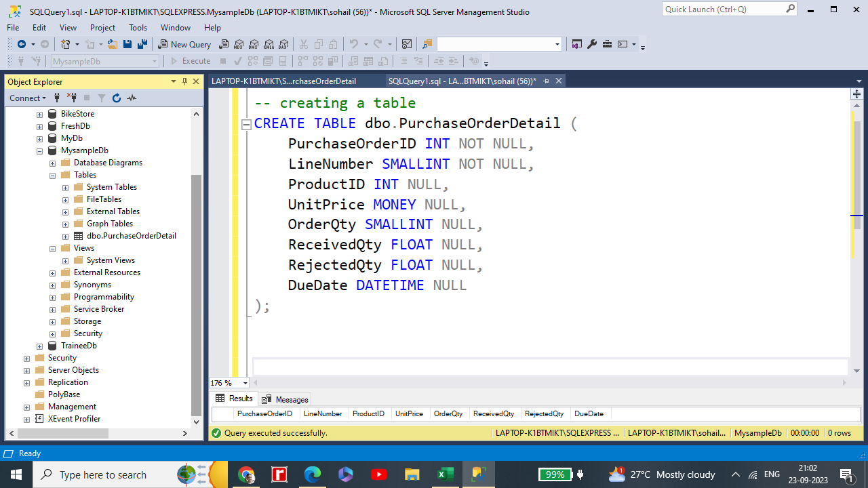Open YouTube app from the taskbar
Screen dimensions: 868x488
pos(379,474)
